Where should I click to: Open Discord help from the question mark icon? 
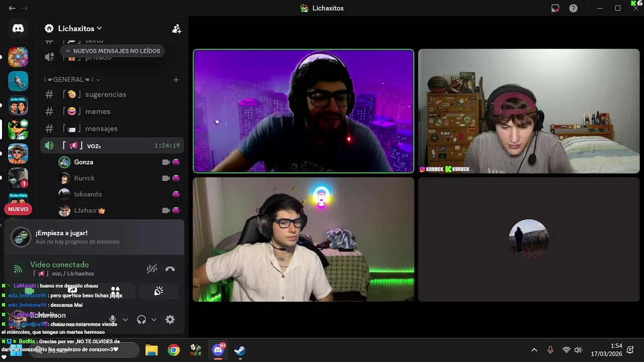573,8
